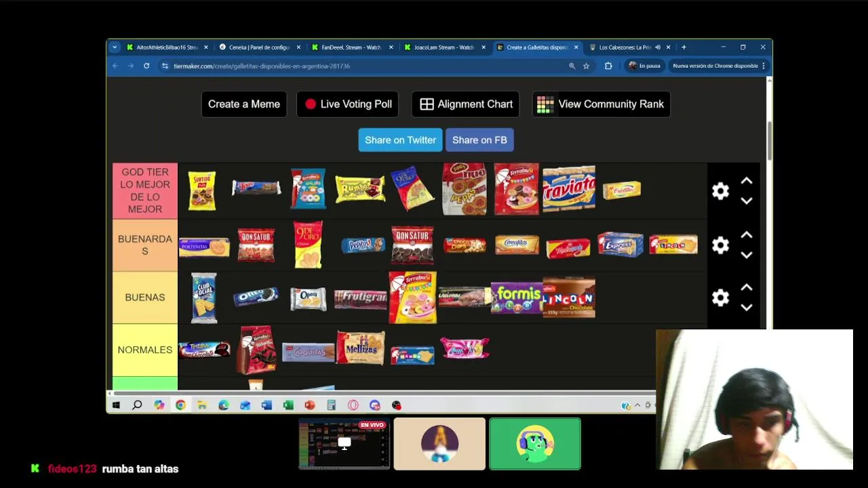Move BUENAS row down with arrow
868x488 pixels.
(x=747, y=308)
